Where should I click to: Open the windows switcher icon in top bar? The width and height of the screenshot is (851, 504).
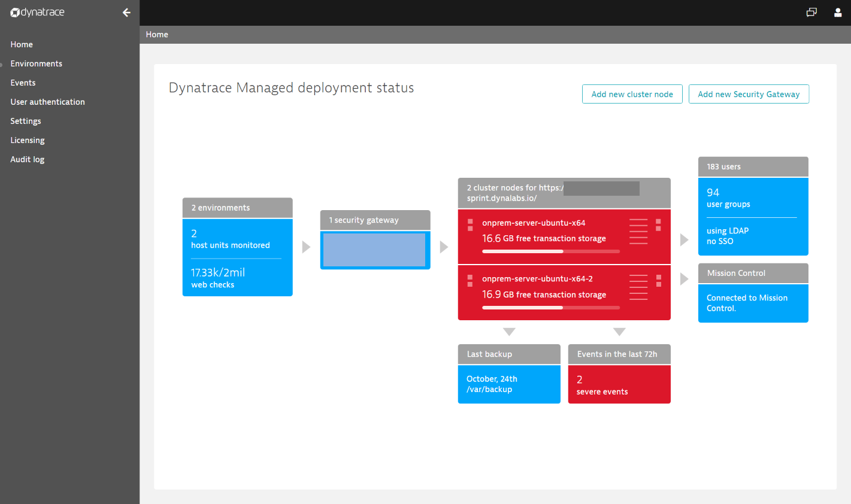(x=811, y=13)
